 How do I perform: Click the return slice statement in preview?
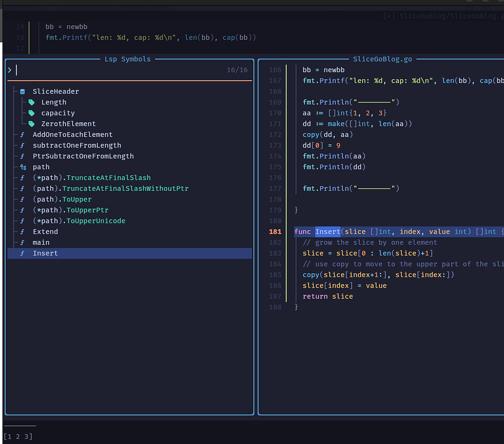click(x=328, y=296)
